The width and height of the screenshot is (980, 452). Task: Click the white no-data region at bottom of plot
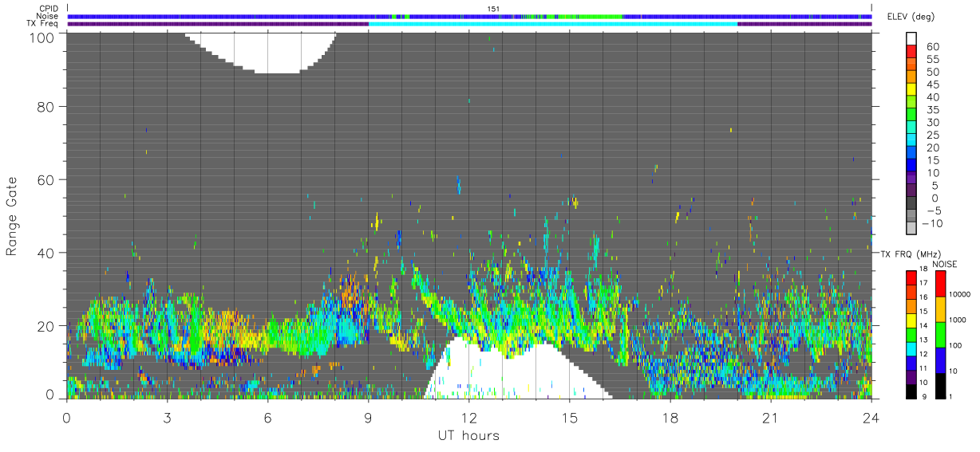[x=511, y=373]
